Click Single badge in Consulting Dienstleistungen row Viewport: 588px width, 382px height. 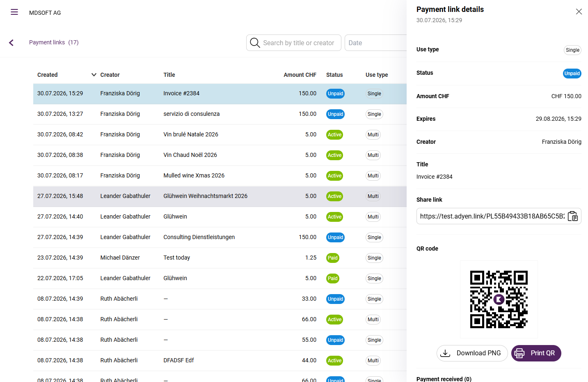coord(374,237)
